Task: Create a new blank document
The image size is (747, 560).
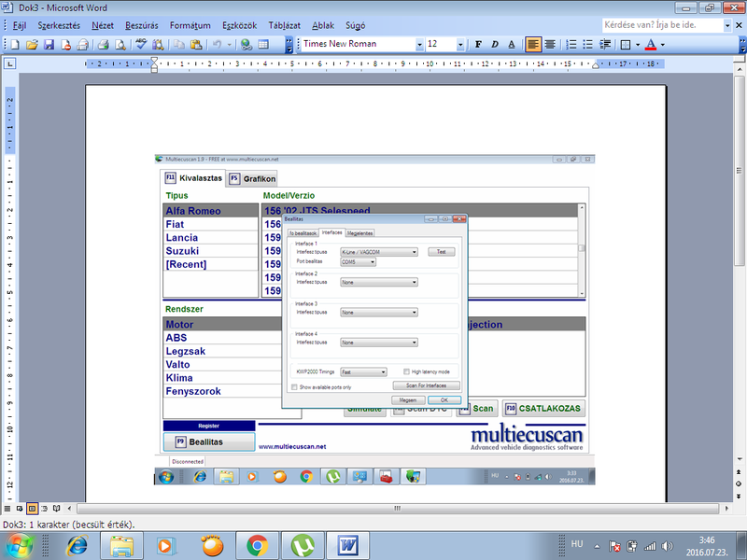Action: [15, 45]
